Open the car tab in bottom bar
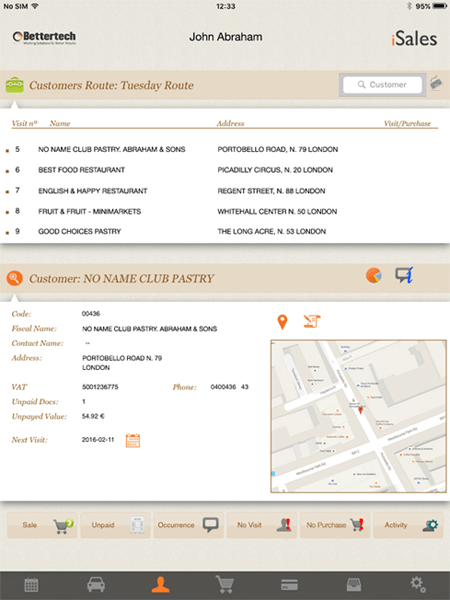This screenshot has width=450, height=600. coord(96,585)
